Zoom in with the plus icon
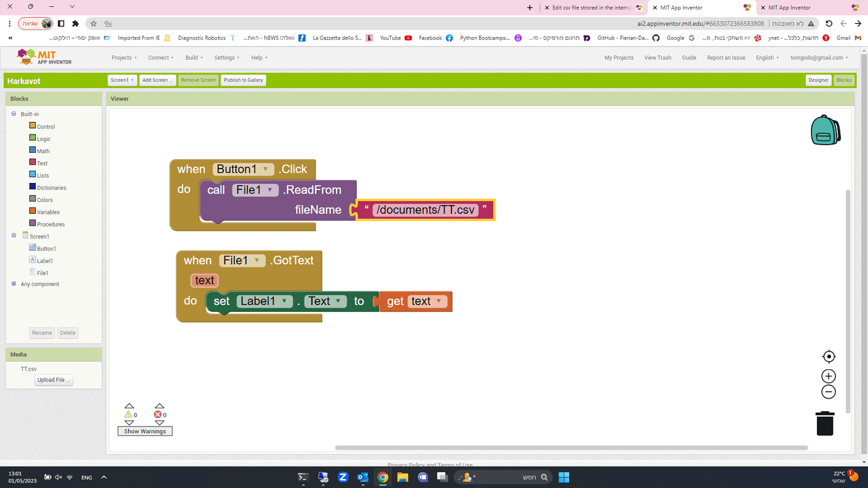The height and width of the screenshot is (488, 868). coord(828,376)
